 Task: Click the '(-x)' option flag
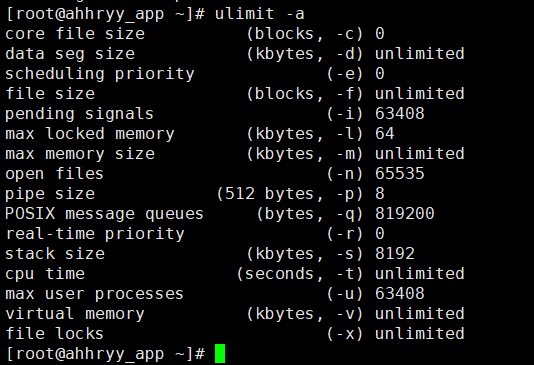coord(345,334)
